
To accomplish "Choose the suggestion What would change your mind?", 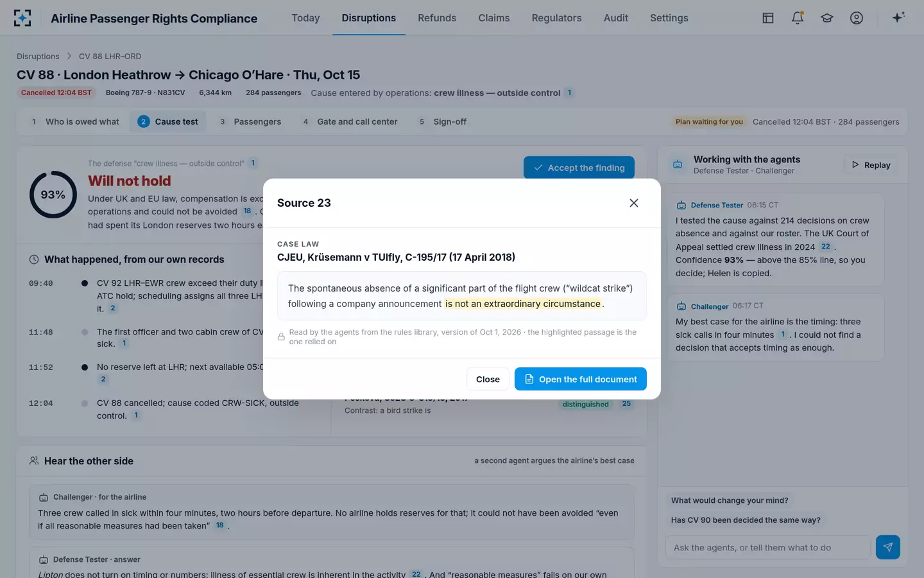I will tap(730, 500).
